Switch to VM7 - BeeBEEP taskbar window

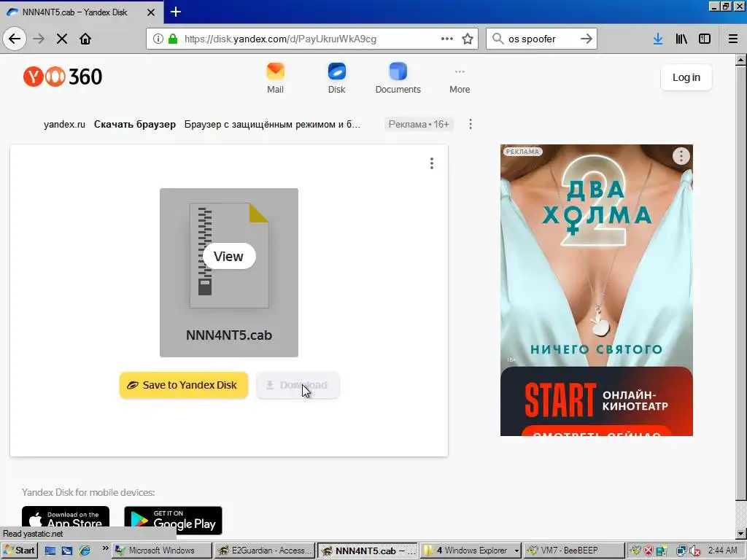click(x=574, y=551)
